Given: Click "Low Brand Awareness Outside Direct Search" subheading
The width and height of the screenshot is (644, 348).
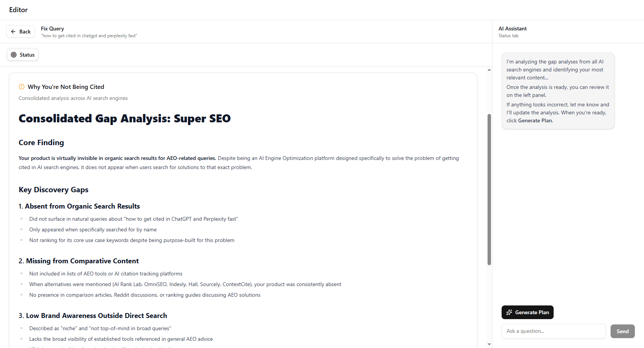Looking at the screenshot, I should (x=96, y=316).
